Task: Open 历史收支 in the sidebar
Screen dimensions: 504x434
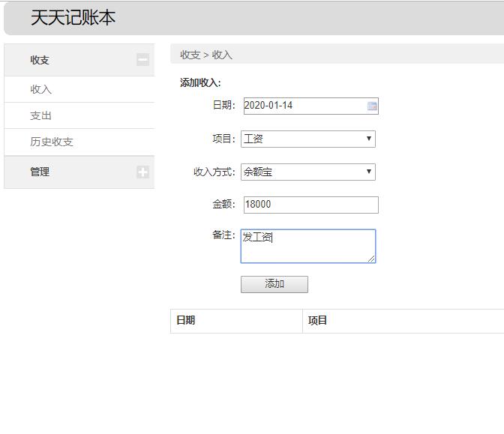Action: point(79,142)
